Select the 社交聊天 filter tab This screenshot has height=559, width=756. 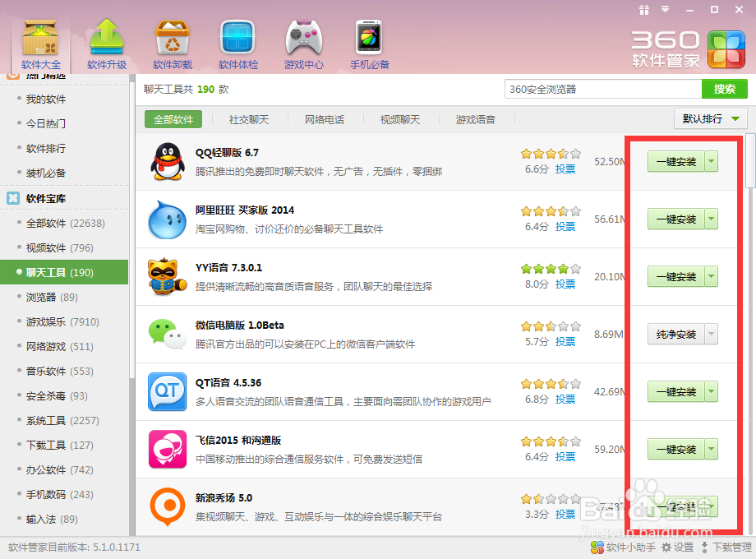[x=249, y=120]
